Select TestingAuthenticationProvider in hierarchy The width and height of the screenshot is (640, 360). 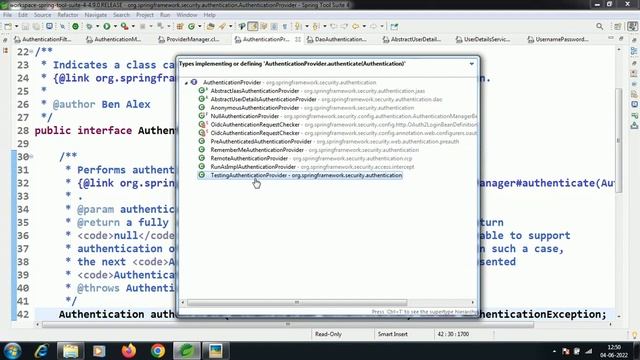pos(300,176)
